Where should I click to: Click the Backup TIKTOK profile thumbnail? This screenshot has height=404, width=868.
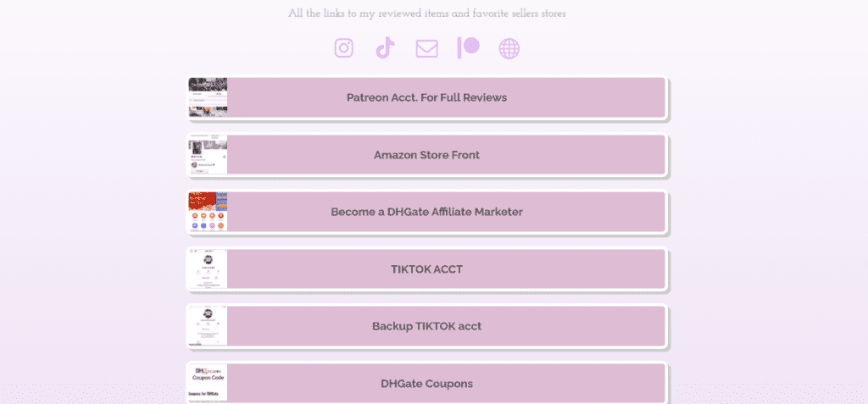[208, 327]
